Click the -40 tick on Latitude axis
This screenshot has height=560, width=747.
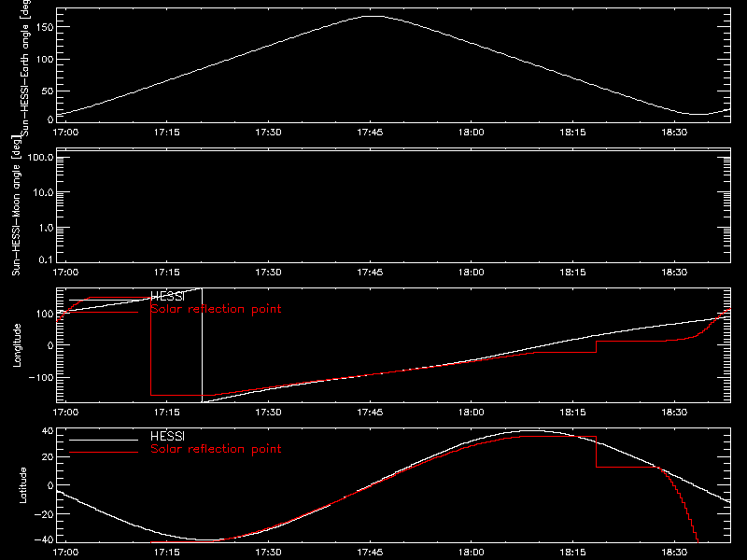[44, 540]
